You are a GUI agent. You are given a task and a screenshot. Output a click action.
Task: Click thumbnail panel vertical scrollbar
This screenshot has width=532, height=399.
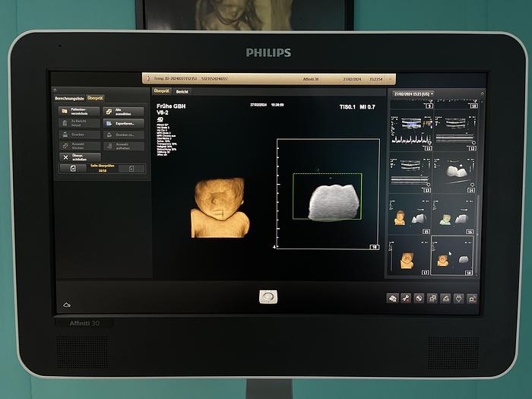(x=477, y=234)
